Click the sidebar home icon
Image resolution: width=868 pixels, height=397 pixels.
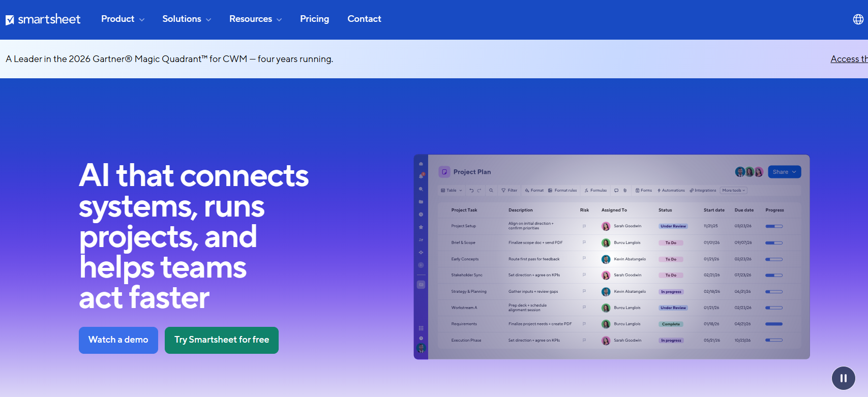tap(421, 164)
